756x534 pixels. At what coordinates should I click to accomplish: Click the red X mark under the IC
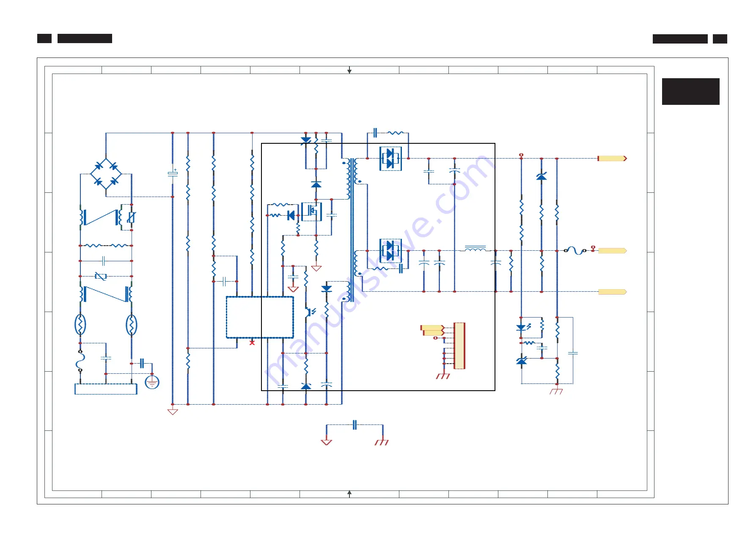[x=252, y=342]
